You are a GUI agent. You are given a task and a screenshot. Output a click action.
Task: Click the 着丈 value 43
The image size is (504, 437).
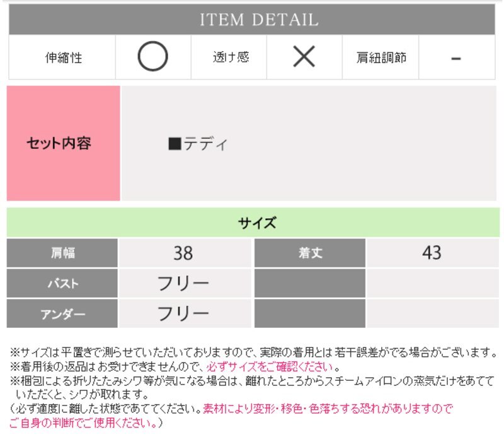(432, 253)
